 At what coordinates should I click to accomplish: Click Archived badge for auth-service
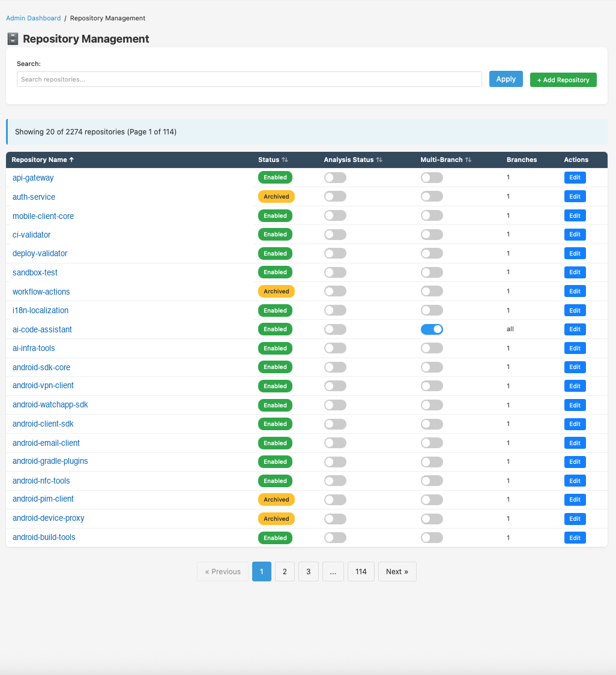pyautogui.click(x=276, y=197)
